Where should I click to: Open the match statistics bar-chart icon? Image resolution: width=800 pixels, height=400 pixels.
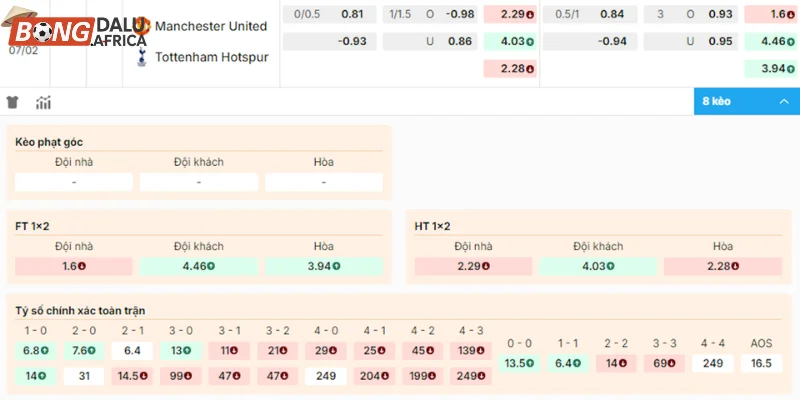tap(43, 102)
